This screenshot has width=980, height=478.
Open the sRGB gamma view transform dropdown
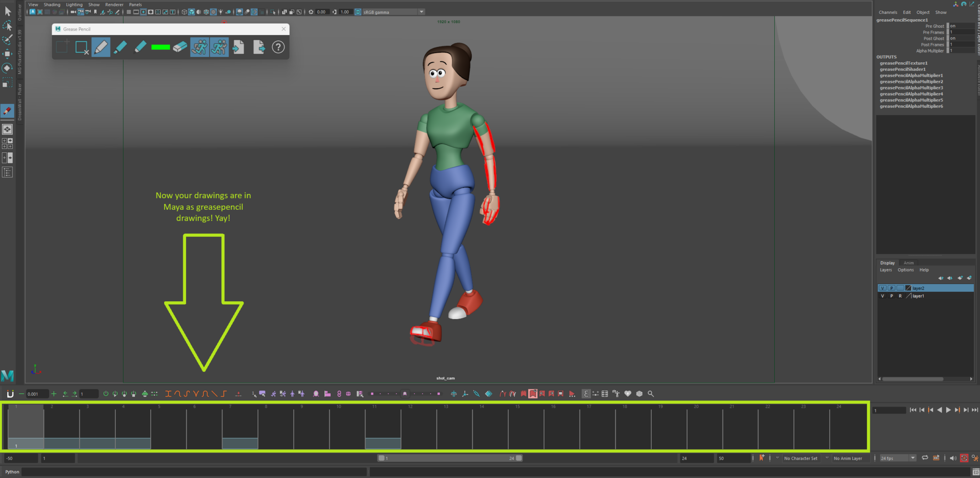click(421, 11)
